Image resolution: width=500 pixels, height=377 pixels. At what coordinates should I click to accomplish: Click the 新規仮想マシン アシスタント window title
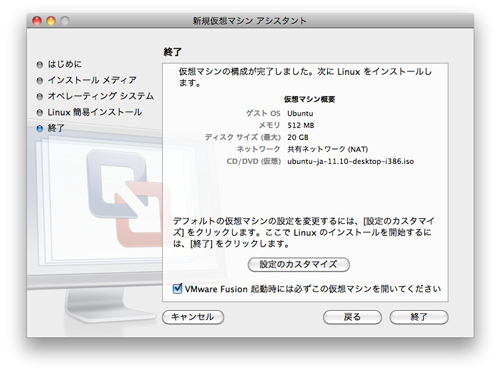(x=250, y=21)
